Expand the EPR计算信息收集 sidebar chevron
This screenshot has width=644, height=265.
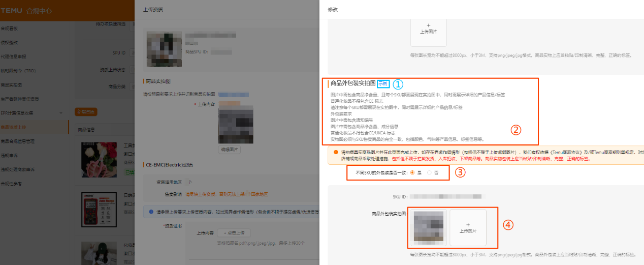pos(60,112)
